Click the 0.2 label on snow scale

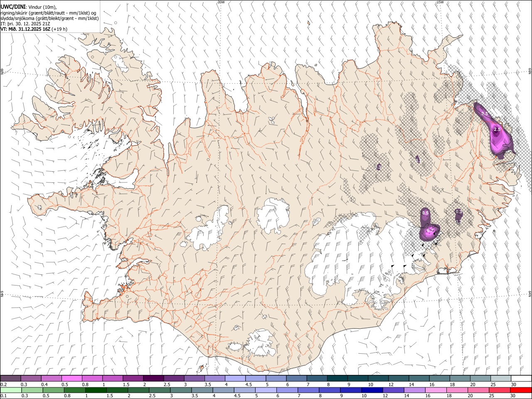[4, 384]
